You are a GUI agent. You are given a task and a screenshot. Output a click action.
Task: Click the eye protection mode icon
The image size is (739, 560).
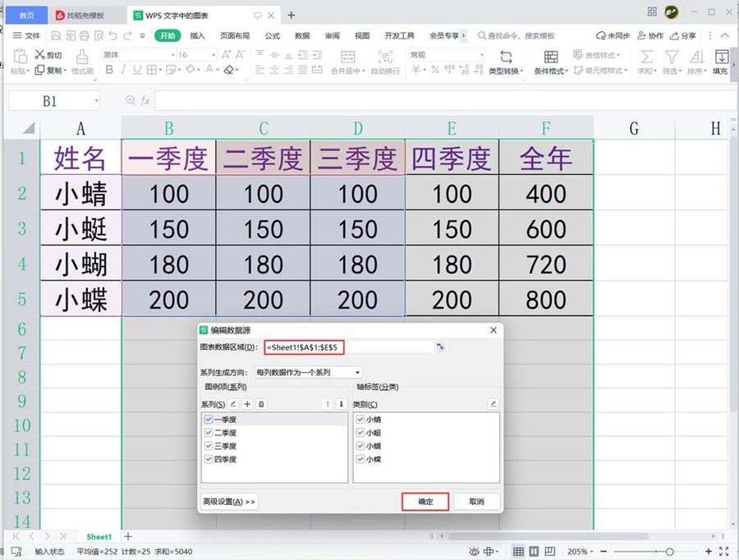click(474, 551)
